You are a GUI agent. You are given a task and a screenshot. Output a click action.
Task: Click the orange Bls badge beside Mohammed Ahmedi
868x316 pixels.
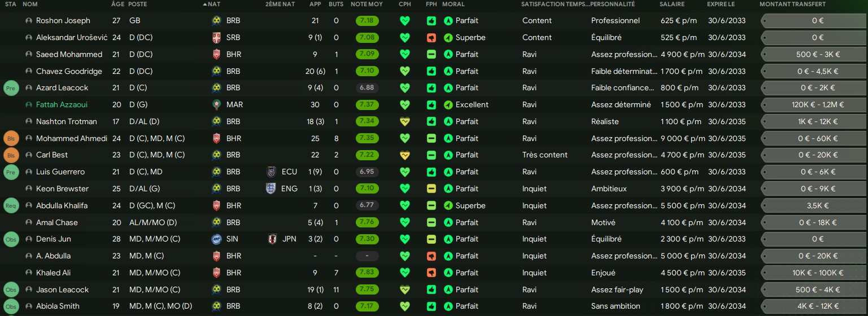click(x=11, y=138)
